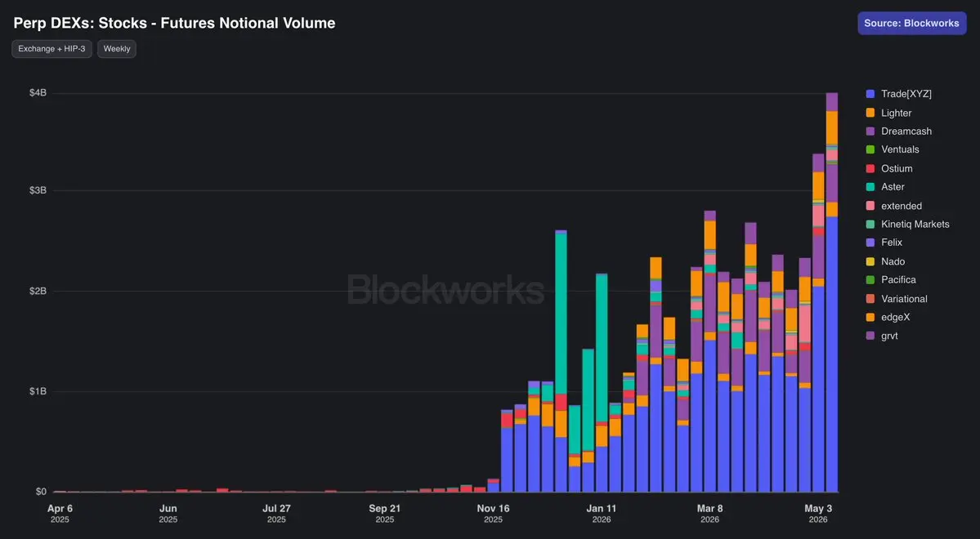
Task: Toggle the Variational series label
Action: point(904,299)
